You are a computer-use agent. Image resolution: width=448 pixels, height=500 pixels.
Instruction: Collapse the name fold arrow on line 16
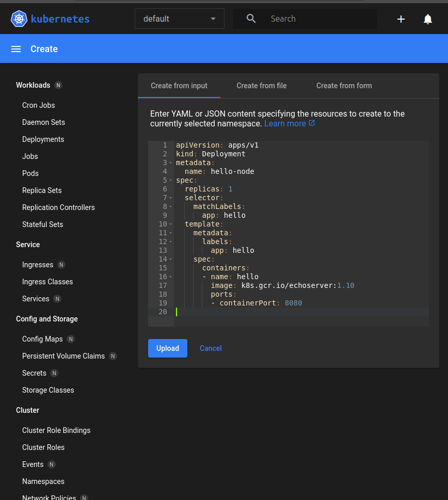point(171,277)
